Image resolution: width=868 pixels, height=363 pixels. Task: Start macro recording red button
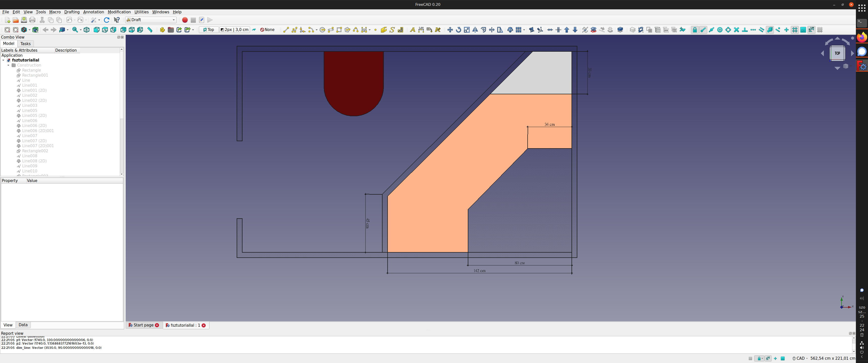tap(185, 20)
